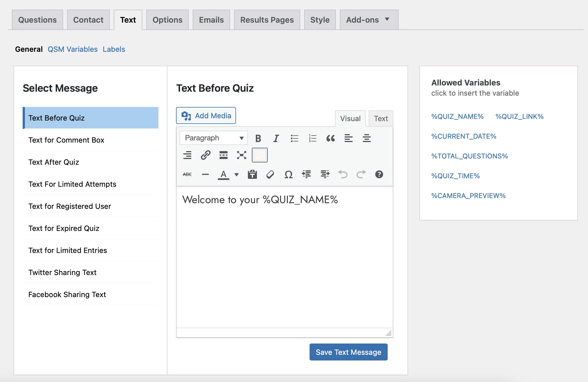The height and width of the screenshot is (382, 588).
Task: Select Text for Registered User message
Action: pyautogui.click(x=91, y=206)
